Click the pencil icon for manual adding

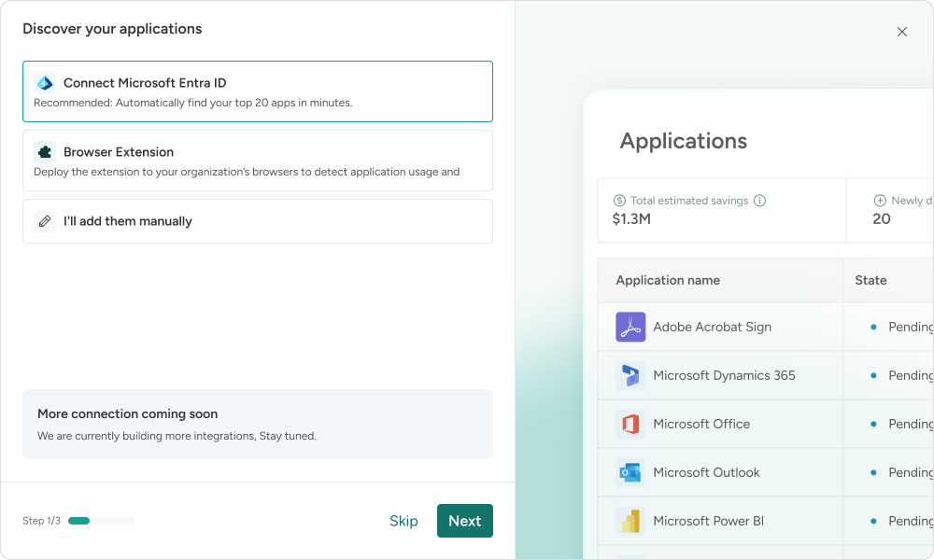(45, 221)
